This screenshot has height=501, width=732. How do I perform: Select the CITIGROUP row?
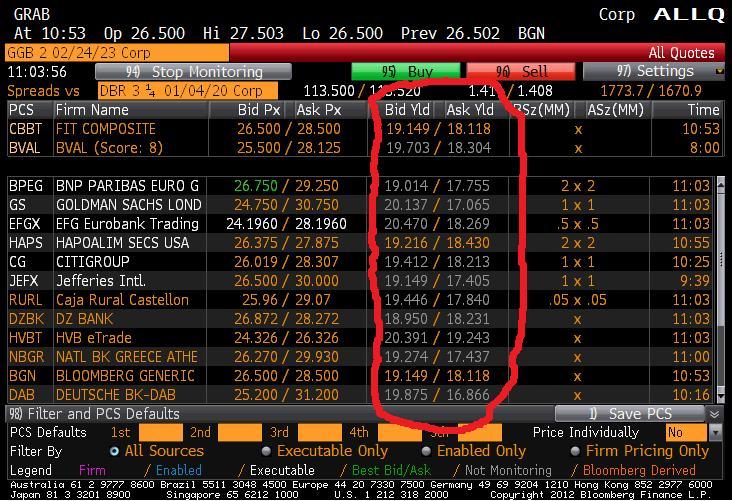(361, 262)
